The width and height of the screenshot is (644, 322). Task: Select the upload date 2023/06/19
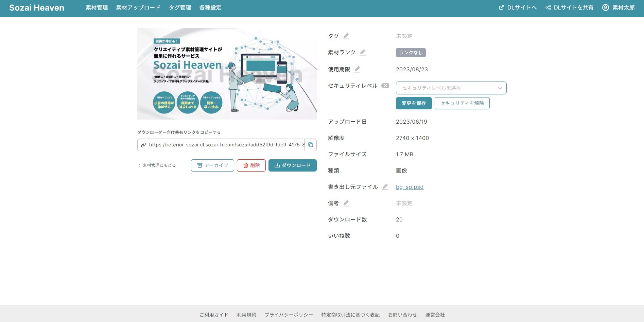click(412, 122)
